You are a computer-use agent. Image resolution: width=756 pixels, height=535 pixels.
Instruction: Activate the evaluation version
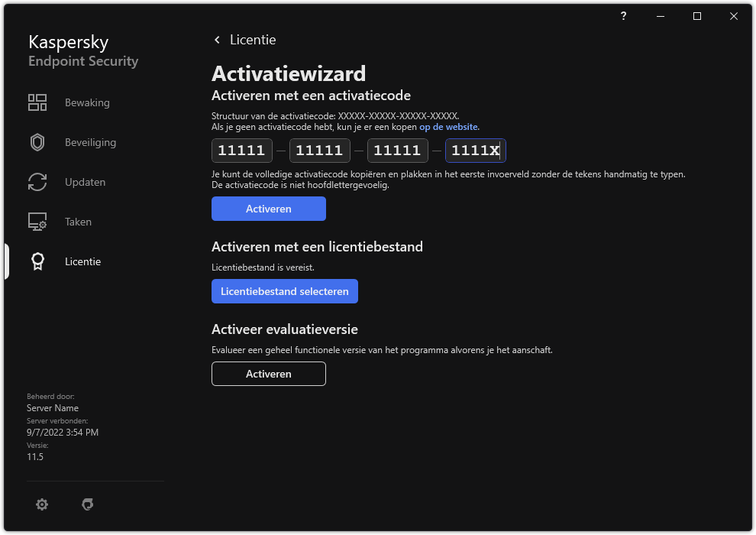(x=268, y=374)
